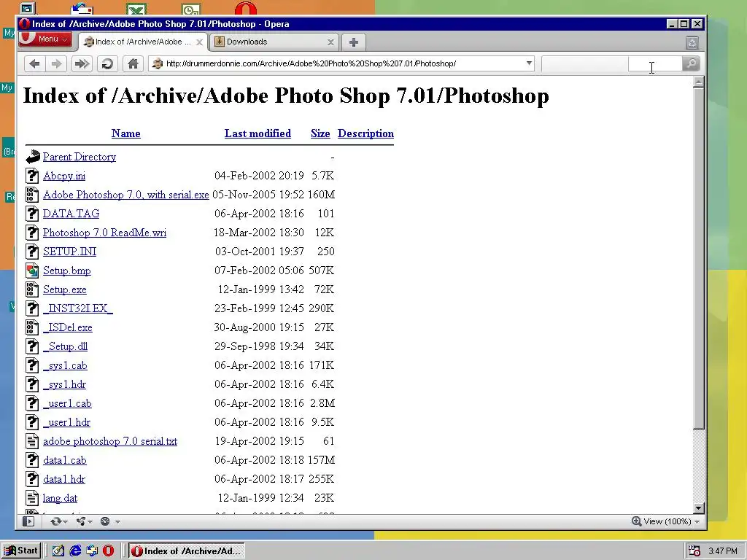The width and height of the screenshot is (747, 560).
Task: Click the Forward navigation arrow
Action: 56,64
